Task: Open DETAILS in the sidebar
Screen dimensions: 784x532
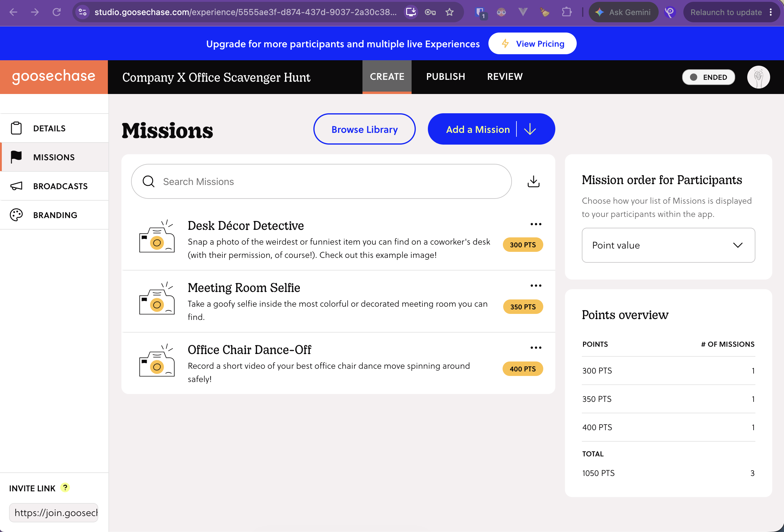Action: click(x=54, y=128)
